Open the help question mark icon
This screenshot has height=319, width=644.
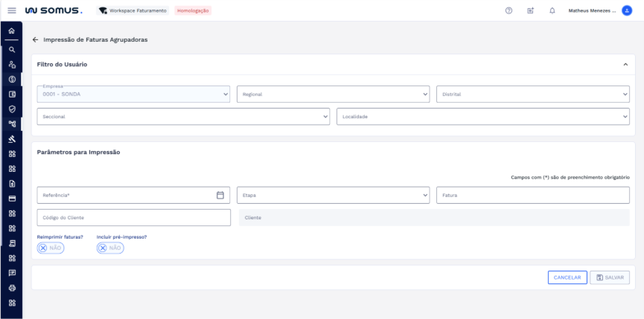(x=508, y=10)
